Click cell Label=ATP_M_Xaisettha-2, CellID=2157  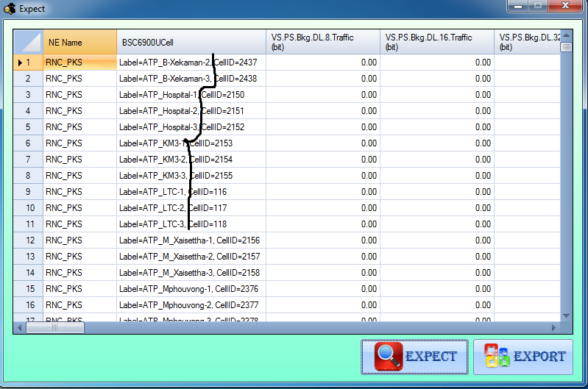[191, 257]
